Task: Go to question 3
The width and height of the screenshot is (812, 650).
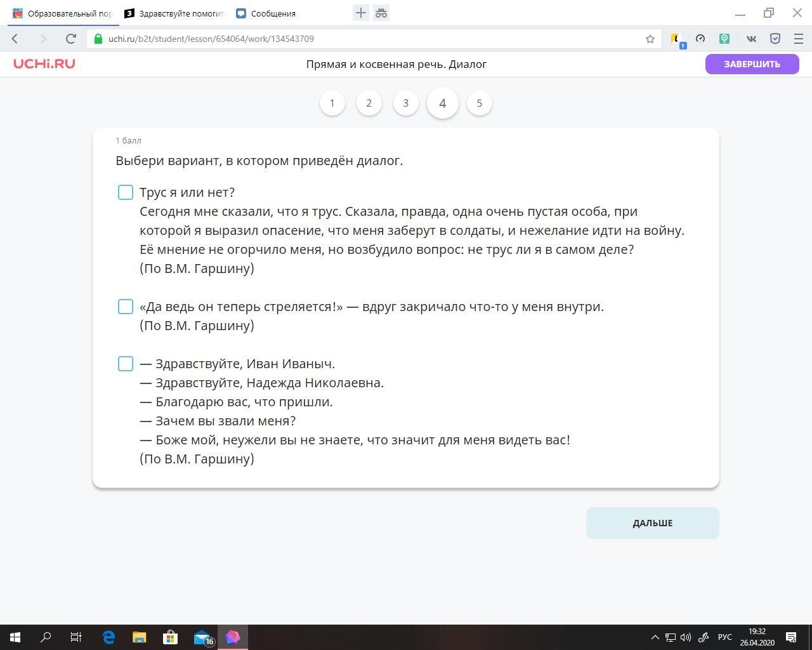Action: [406, 103]
